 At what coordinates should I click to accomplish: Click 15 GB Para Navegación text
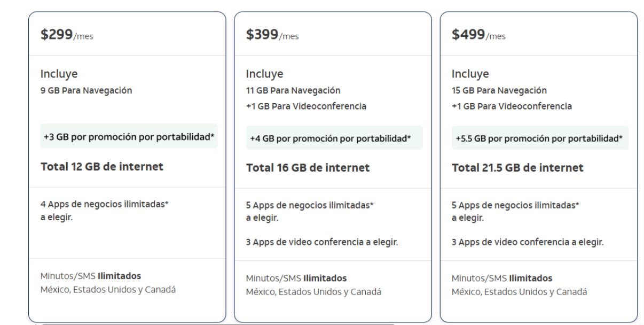499,90
